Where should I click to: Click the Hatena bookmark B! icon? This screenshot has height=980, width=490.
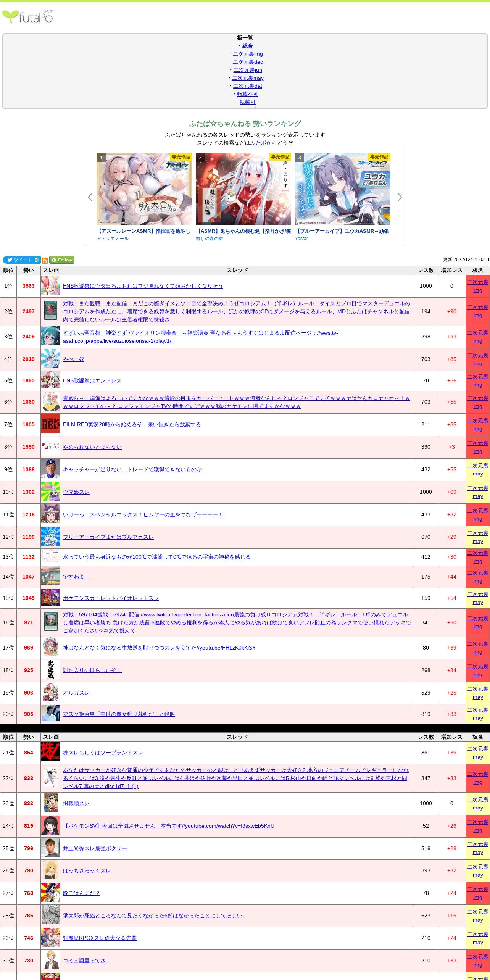[x=37, y=260]
